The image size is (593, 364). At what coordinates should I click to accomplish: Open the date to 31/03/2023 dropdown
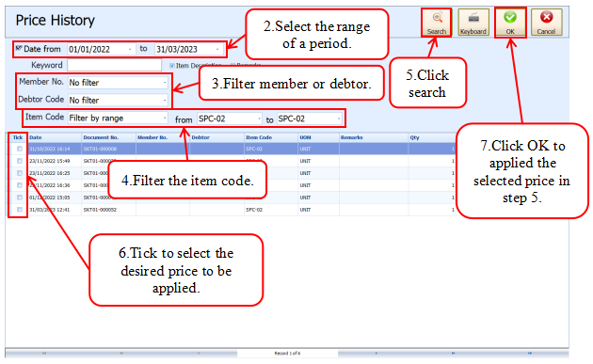pos(217,50)
